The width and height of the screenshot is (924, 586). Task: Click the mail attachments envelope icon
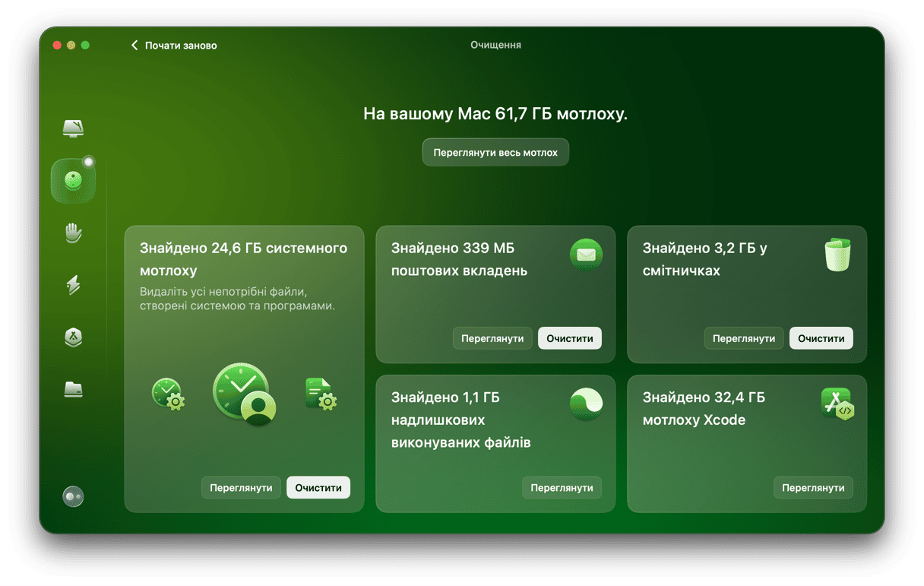tap(586, 255)
